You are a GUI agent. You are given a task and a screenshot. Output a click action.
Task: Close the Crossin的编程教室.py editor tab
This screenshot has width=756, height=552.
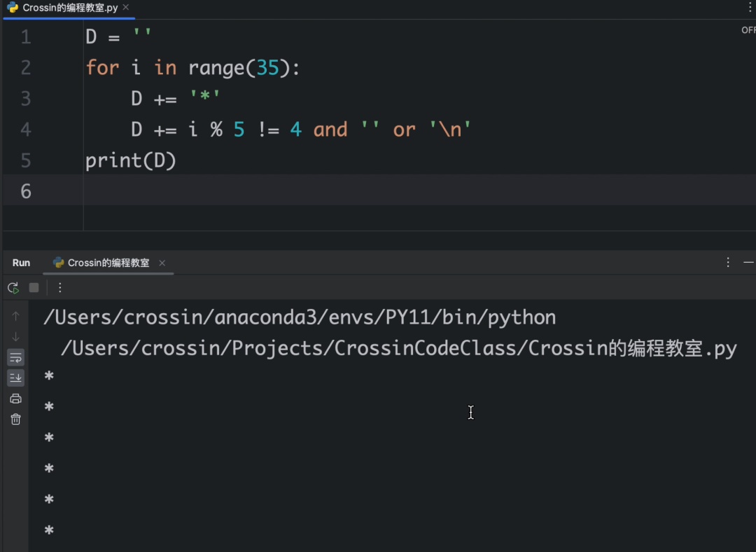pyautogui.click(x=126, y=7)
